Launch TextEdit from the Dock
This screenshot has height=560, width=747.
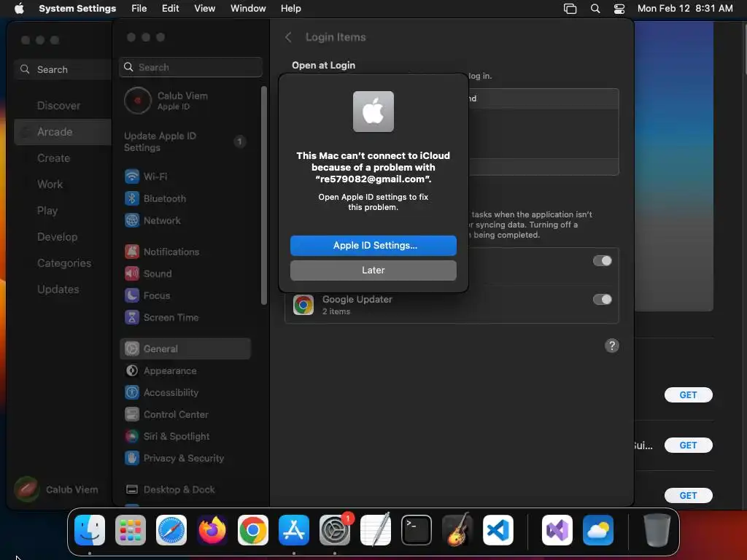(x=376, y=530)
